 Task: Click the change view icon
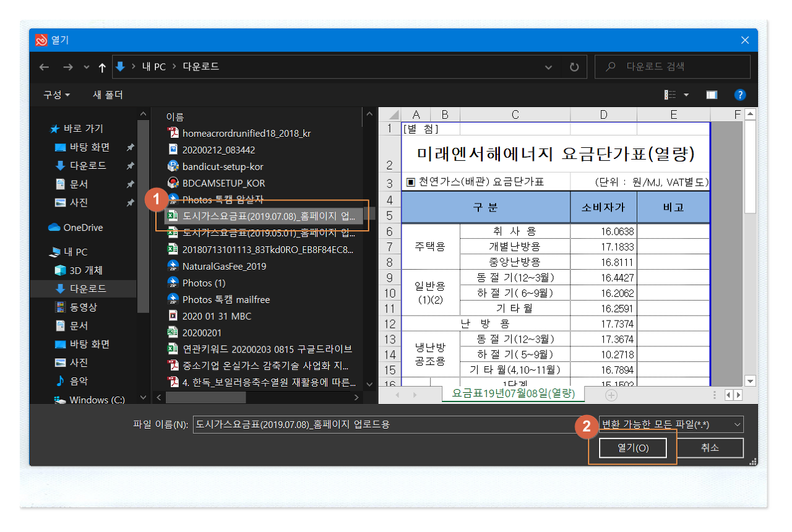click(x=670, y=95)
